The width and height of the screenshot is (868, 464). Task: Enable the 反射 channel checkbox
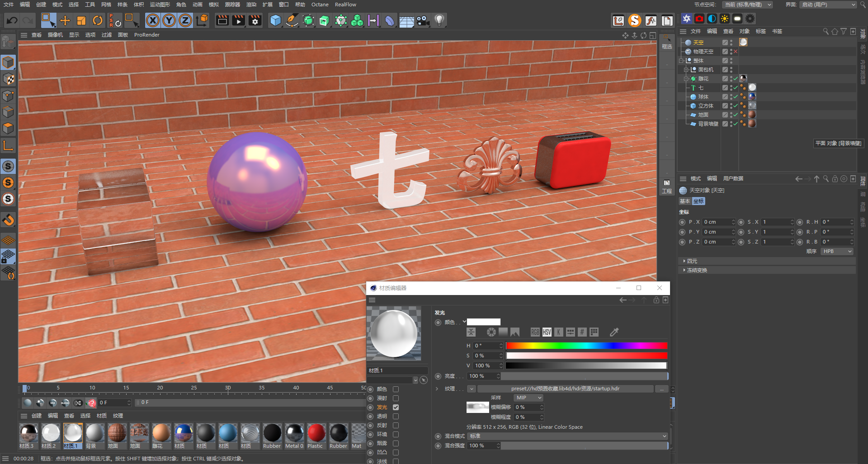point(396,425)
